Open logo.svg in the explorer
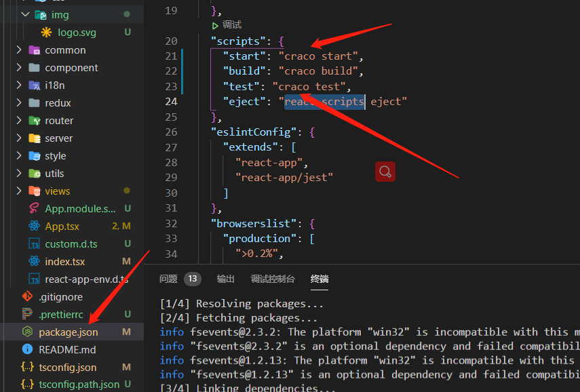This screenshot has height=392, width=580. click(77, 33)
